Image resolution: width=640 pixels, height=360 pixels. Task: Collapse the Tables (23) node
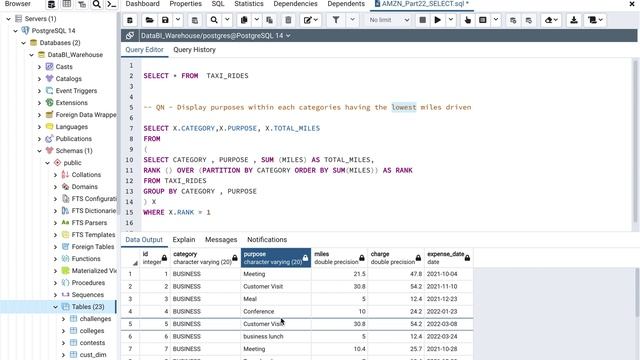(56, 307)
